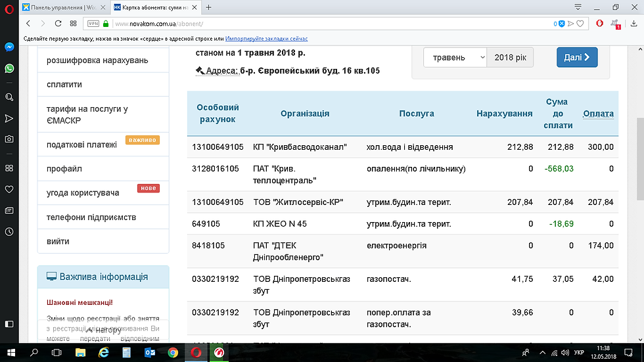Click the Далі button
Image resolution: width=644 pixels, height=362 pixels.
click(577, 57)
